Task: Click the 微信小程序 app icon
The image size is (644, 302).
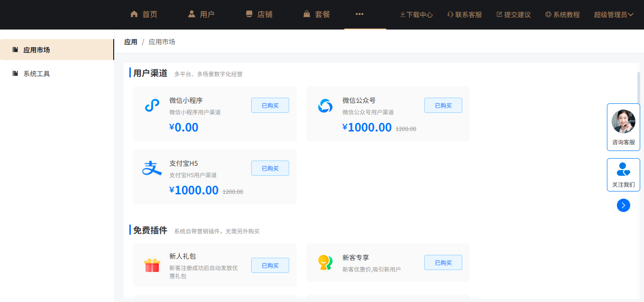Action: coord(151,106)
